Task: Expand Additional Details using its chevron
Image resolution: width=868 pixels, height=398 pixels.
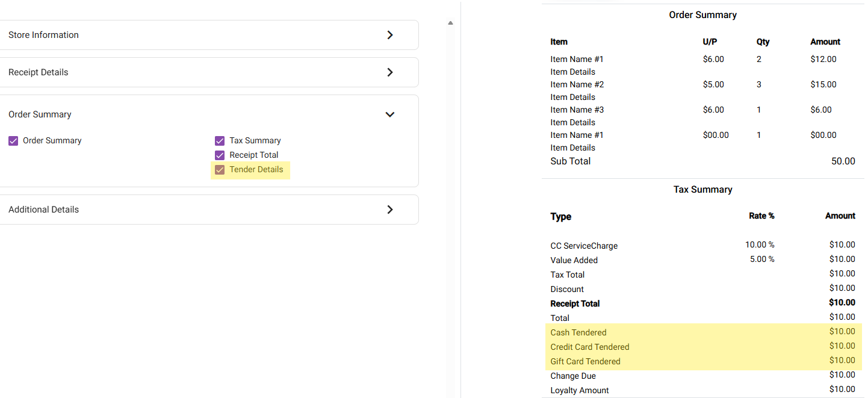Action: 390,210
